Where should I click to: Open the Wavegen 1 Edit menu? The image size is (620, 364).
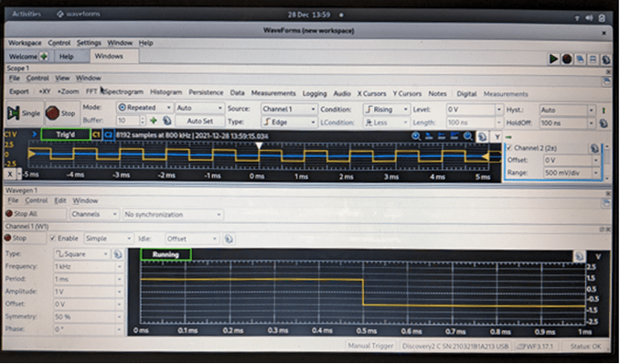[60, 200]
